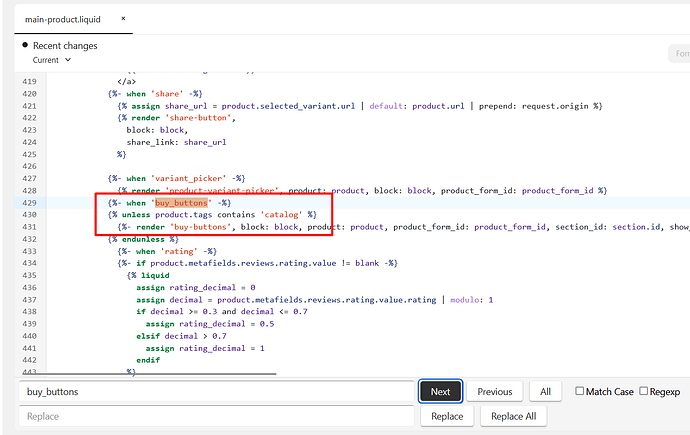Close the main-product.liquid tab
This screenshot has height=435, width=690.
click(123, 18)
